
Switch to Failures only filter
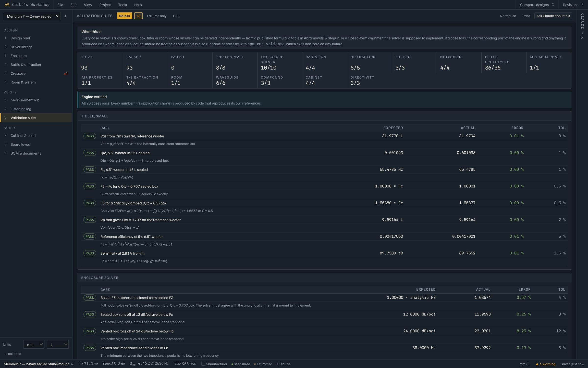157,16
